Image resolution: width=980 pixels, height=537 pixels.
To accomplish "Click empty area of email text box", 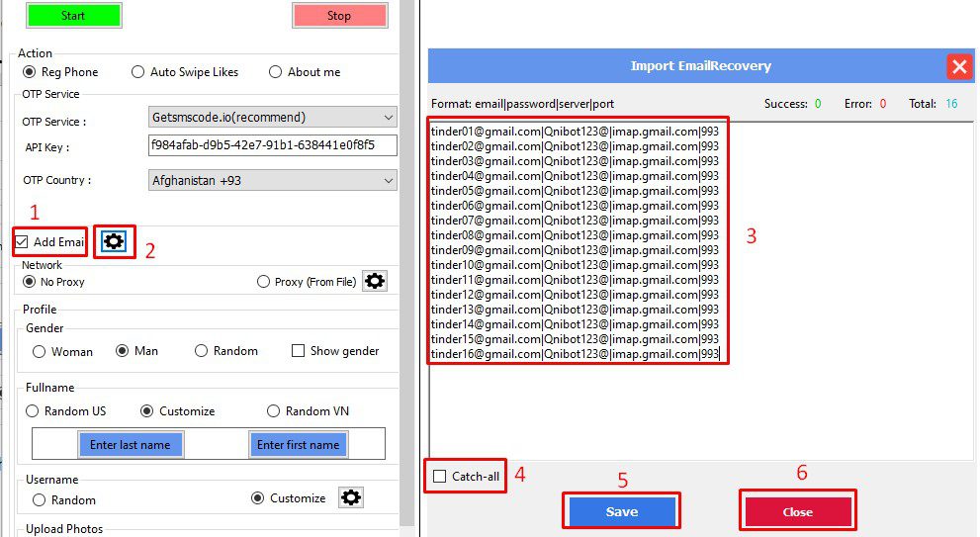I will tap(700, 412).
